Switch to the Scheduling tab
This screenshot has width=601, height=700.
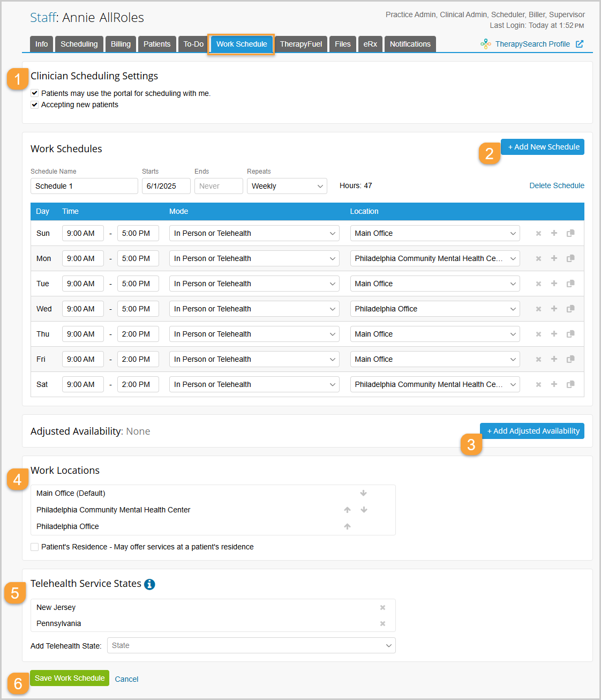tap(79, 44)
